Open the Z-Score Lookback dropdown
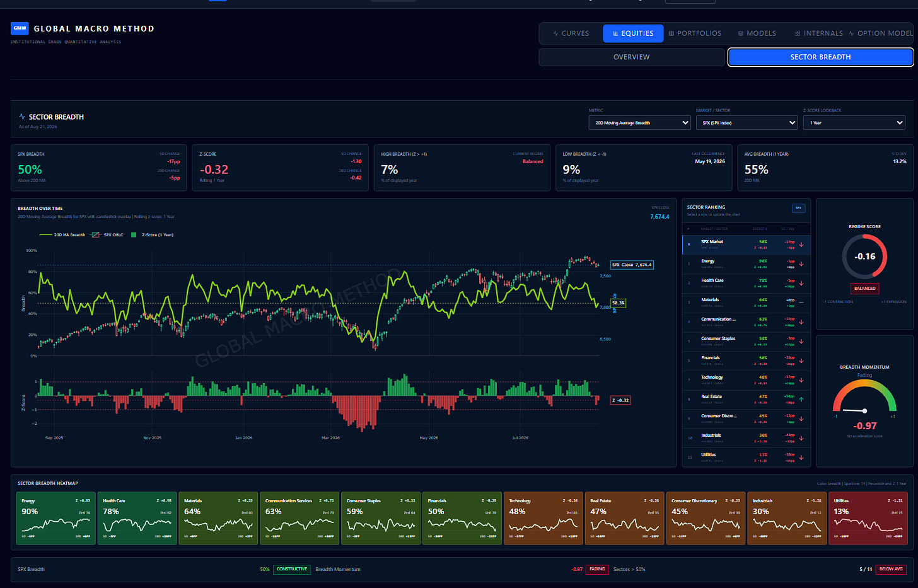918x588 pixels. [x=854, y=123]
